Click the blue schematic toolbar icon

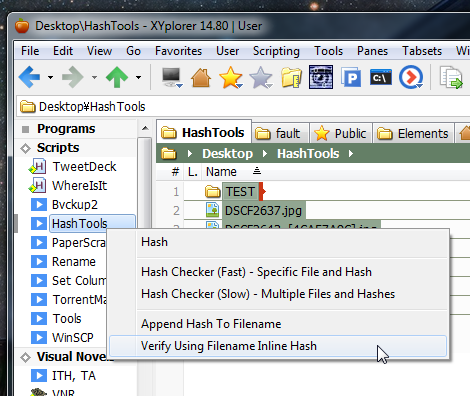click(321, 77)
